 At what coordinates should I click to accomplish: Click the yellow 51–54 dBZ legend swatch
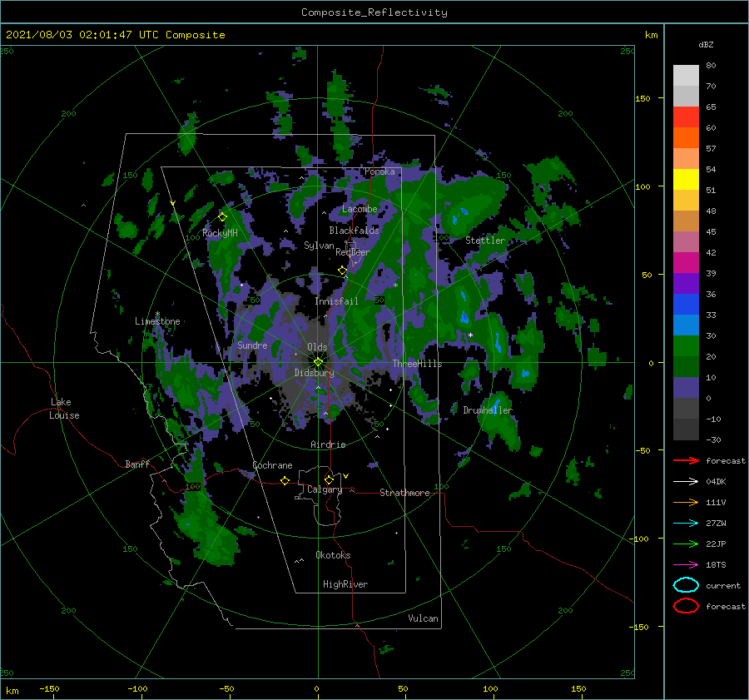[x=686, y=180]
